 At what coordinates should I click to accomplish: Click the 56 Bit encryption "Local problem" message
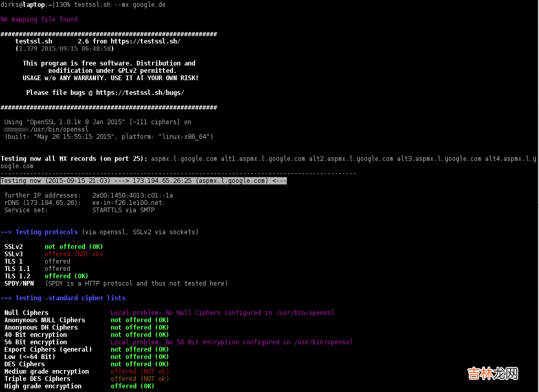coord(231,342)
